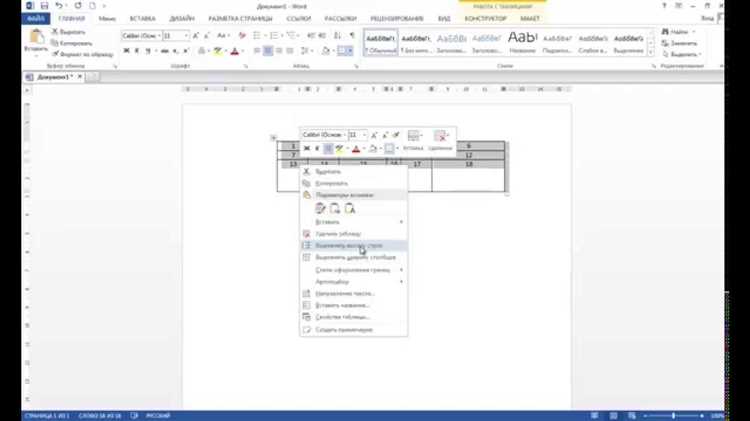Adjust the zoom slider in the status bar

[673, 416]
